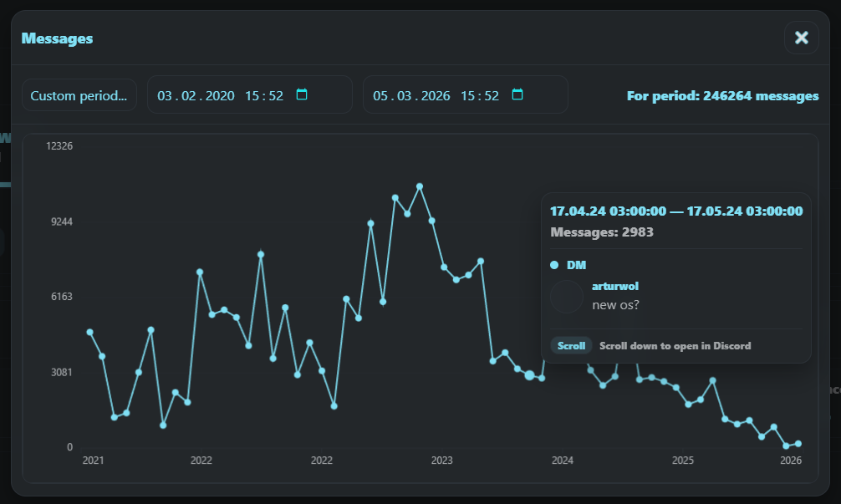Screen dimensions: 841x504
Task: Open calendar picker for end date
Action: pos(517,94)
